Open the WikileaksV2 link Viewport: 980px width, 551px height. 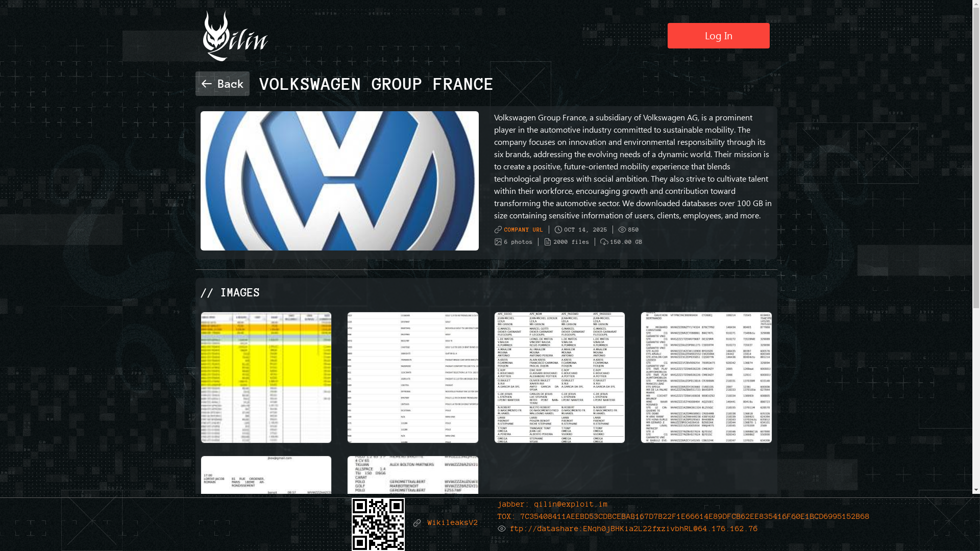[452, 523]
